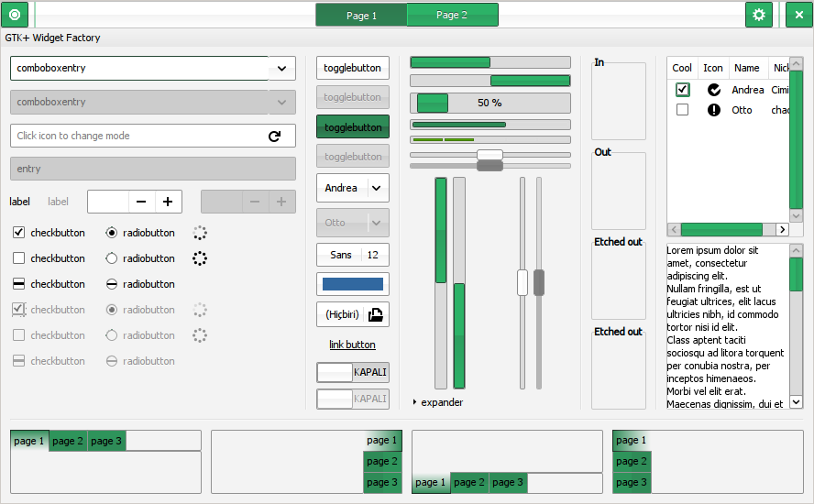
Task: Click the green circle icon in header
Action: pyautogui.click(x=15, y=15)
